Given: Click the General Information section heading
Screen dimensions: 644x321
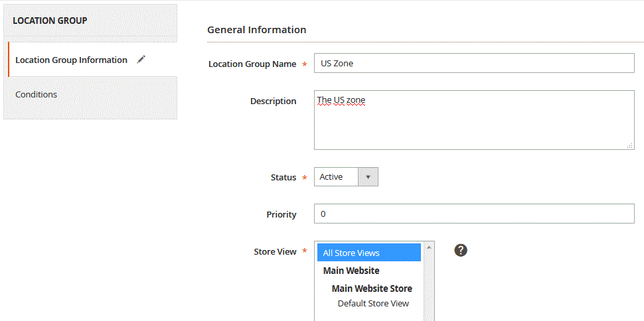Looking at the screenshot, I should pyautogui.click(x=257, y=30).
